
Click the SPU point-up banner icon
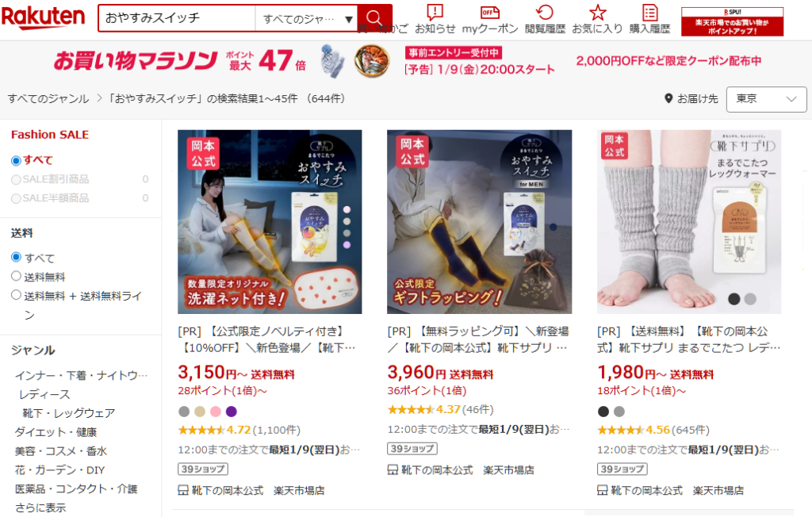point(732,21)
